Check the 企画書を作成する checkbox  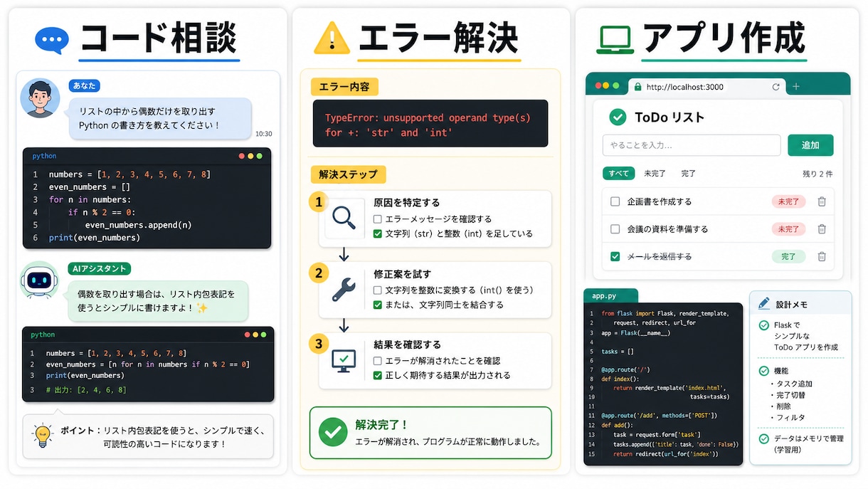tap(615, 201)
